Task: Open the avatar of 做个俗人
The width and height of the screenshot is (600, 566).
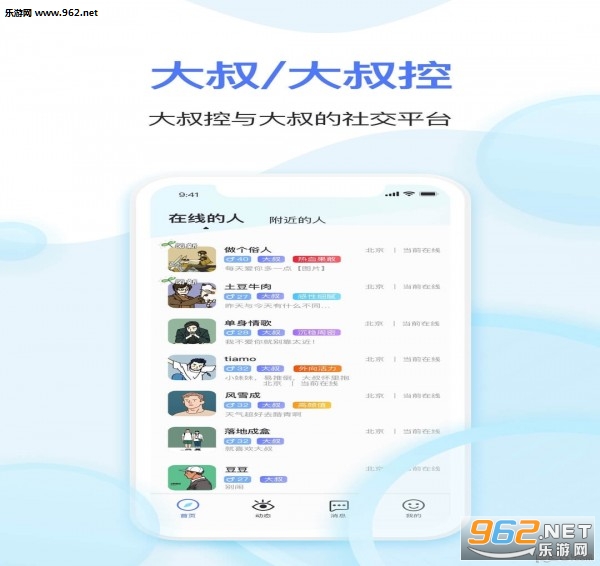Action: 192,259
